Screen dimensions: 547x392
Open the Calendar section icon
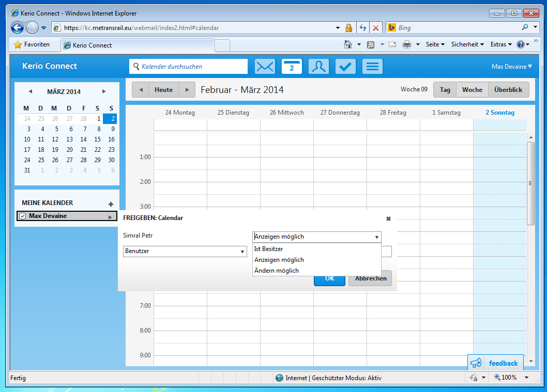(292, 66)
